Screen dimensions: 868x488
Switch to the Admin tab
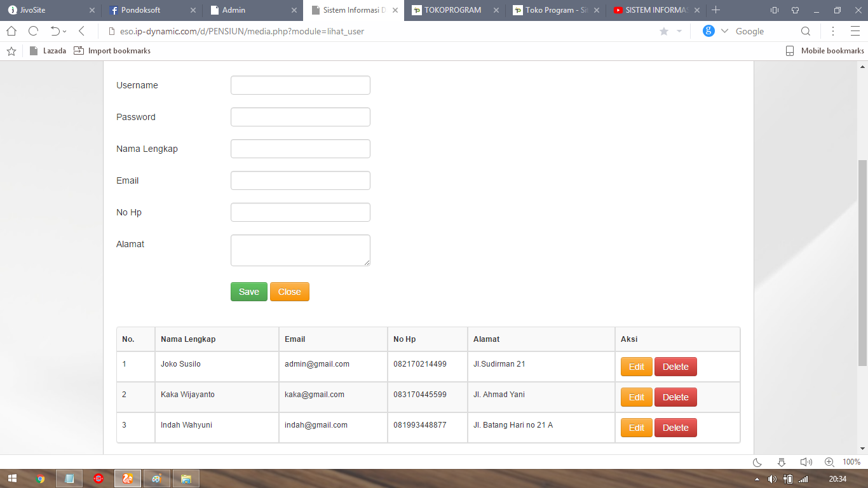252,10
